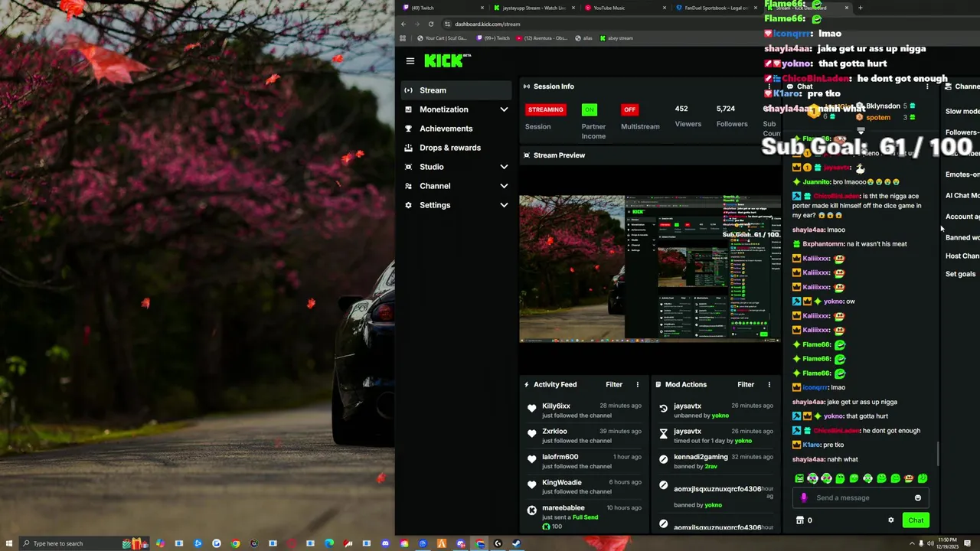The image size is (980, 551).
Task: Click the gift icon beside mareebabiee
Action: [x=532, y=510]
